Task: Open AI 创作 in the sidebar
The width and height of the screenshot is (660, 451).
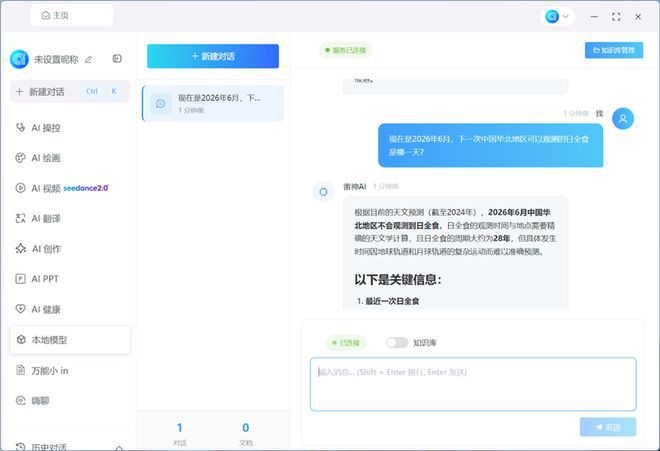Action: 70,249
